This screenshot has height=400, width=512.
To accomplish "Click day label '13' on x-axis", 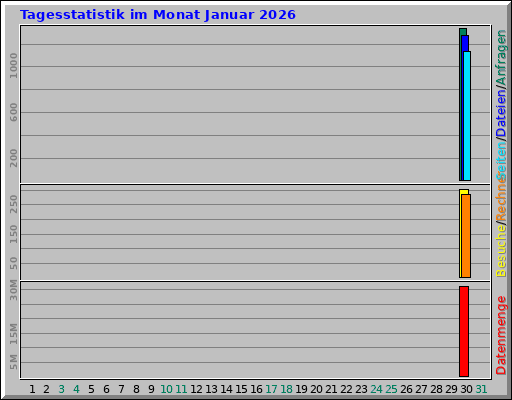I will coord(211,389).
